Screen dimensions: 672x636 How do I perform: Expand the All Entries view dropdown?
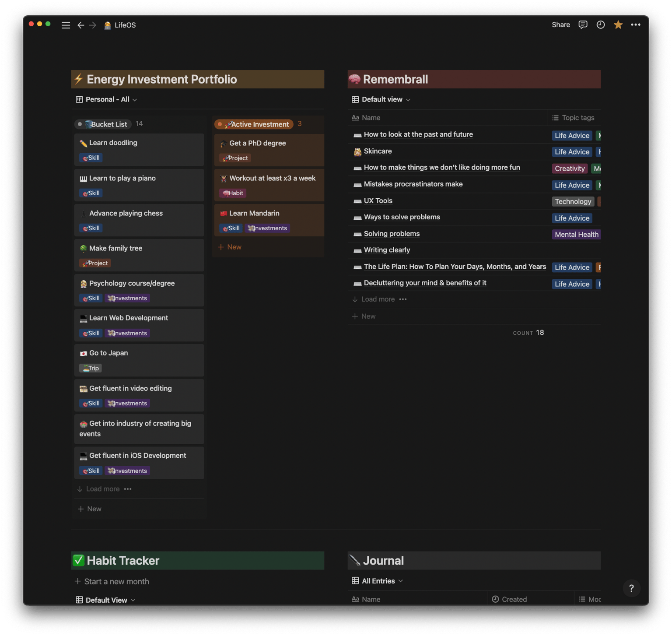[x=377, y=581]
